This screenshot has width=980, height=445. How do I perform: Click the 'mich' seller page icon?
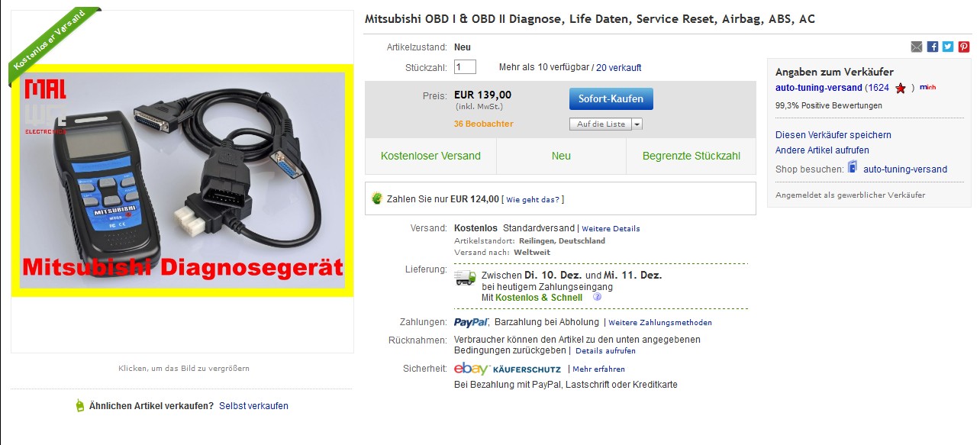pyautogui.click(x=928, y=88)
